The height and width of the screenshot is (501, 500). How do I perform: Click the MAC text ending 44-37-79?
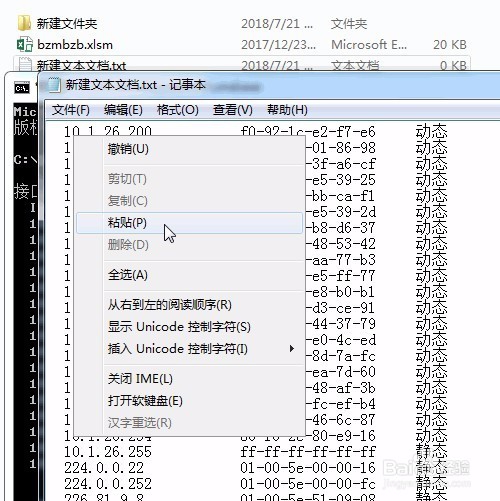[x=341, y=324]
